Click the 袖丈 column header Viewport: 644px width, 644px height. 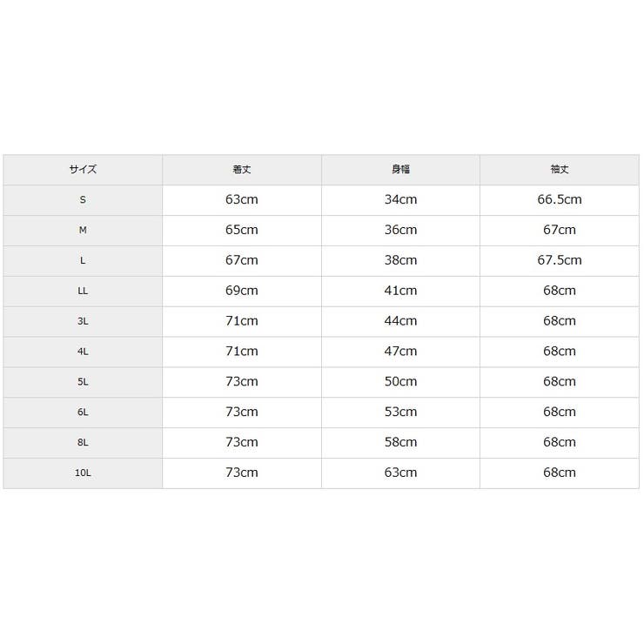point(560,170)
